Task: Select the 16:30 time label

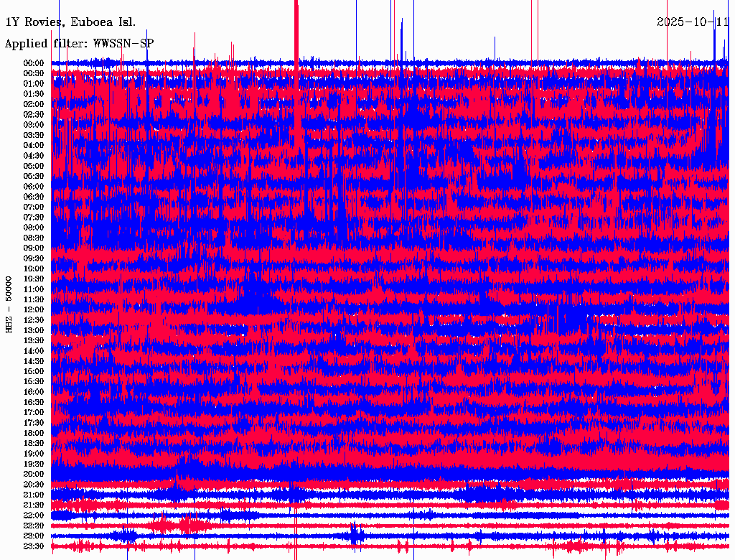Action: click(x=34, y=403)
